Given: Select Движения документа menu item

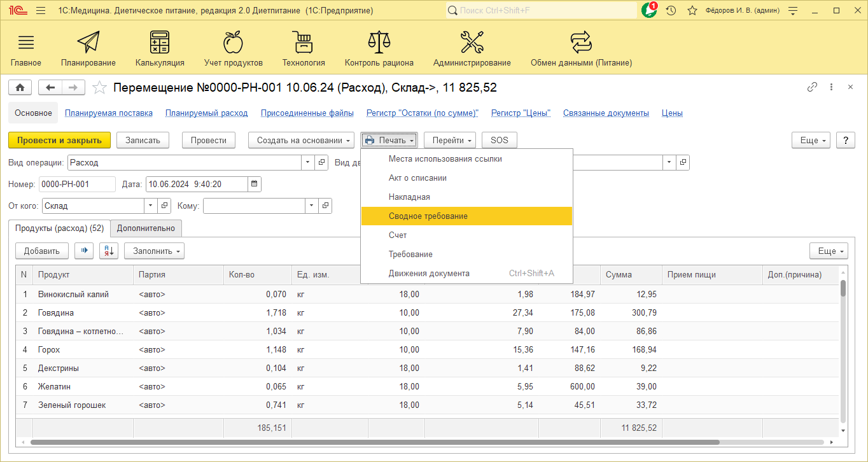Looking at the screenshot, I should pos(466,274).
